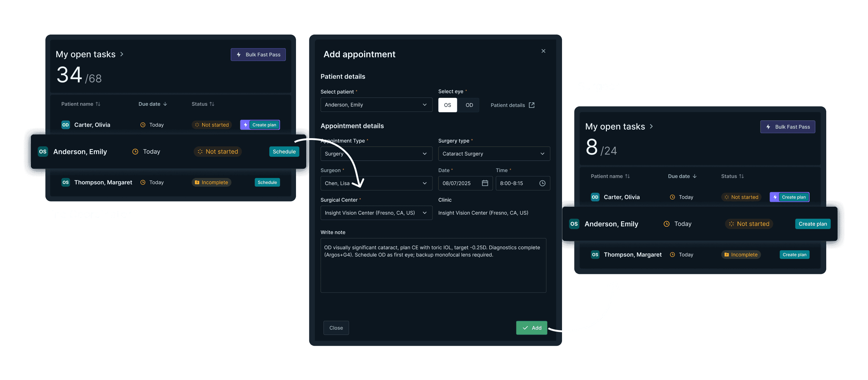Expand the Select patient dropdown
The width and height of the screenshot is (868, 380).
376,105
